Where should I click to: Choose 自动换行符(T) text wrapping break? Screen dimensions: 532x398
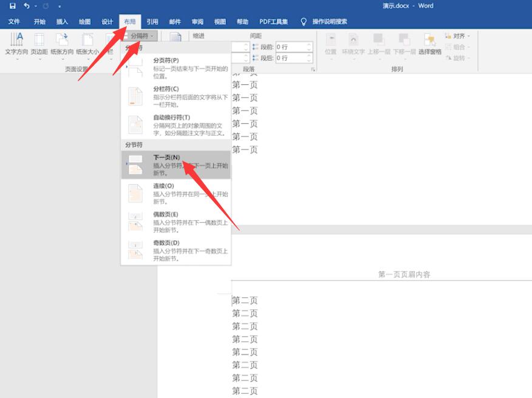pyautogui.click(x=176, y=125)
